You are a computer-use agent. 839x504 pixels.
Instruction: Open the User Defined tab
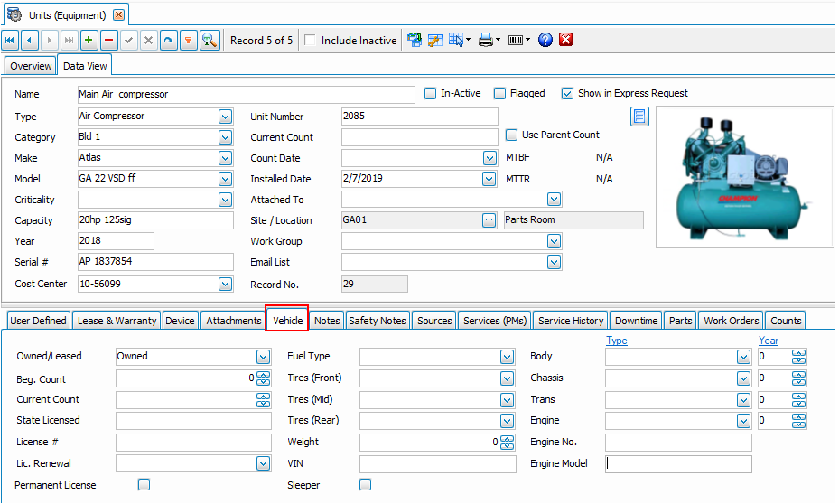[39, 321]
